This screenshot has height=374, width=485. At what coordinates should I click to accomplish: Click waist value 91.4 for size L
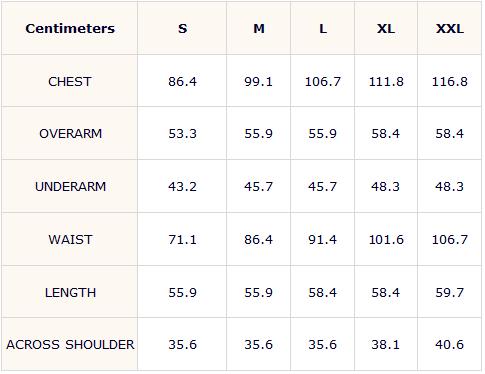[322, 239]
